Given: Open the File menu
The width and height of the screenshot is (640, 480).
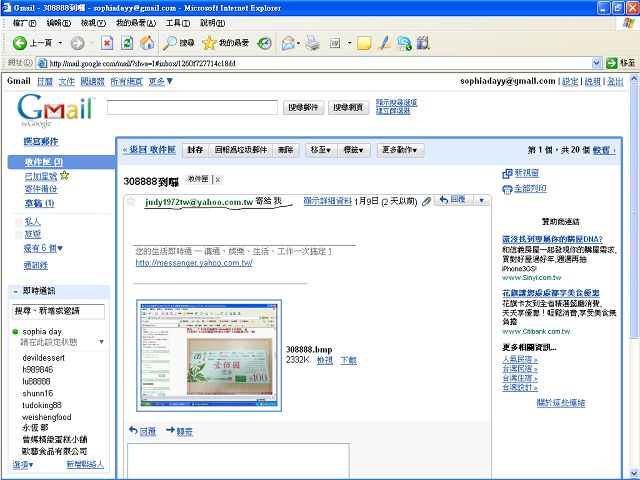Looking at the screenshot, I should click(x=24, y=23).
